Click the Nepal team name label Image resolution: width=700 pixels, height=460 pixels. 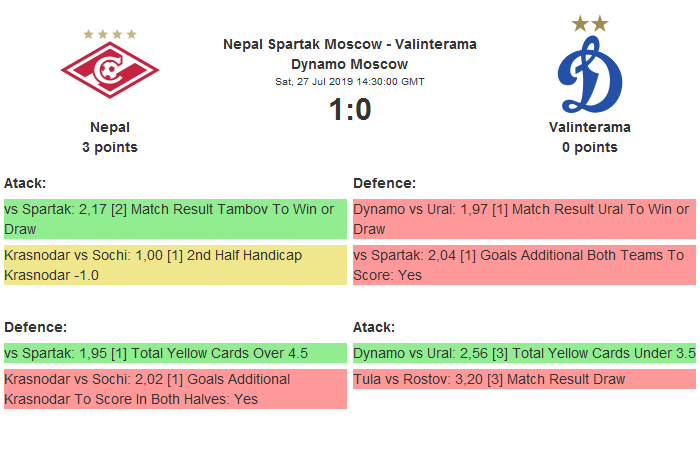110,127
